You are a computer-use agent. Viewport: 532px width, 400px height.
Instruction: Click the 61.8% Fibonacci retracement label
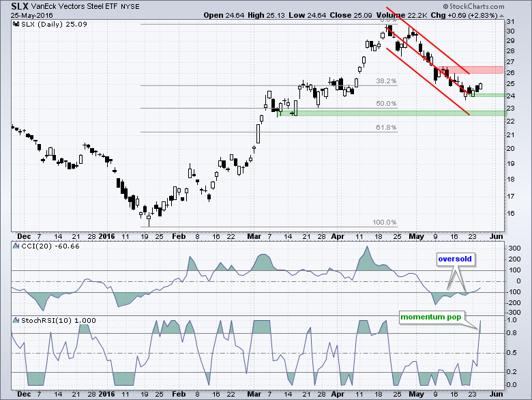tap(386, 128)
